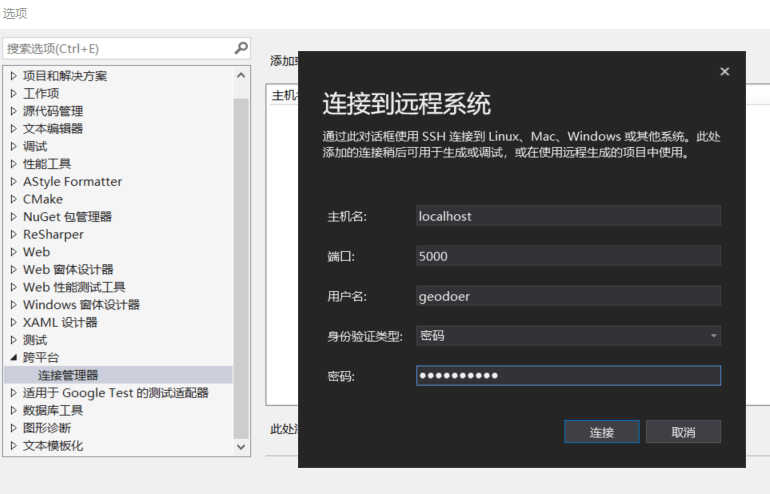Expand the 文本编辑器 node
Image resolution: width=770 pixels, height=494 pixels.
(14, 129)
